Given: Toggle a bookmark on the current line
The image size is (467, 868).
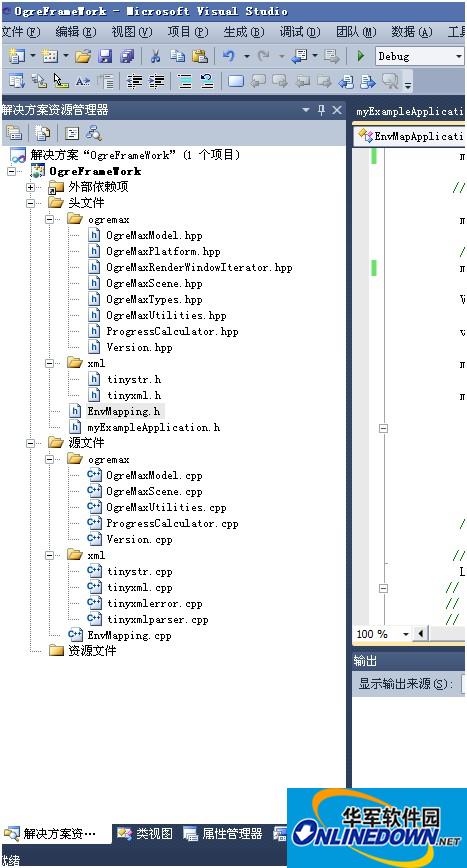Looking at the screenshot, I should click(x=236, y=82).
